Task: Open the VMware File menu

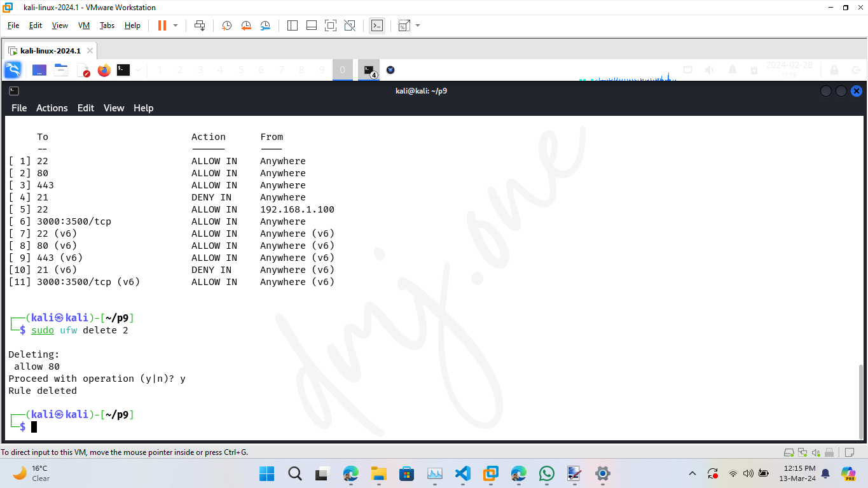Action: tap(13, 25)
